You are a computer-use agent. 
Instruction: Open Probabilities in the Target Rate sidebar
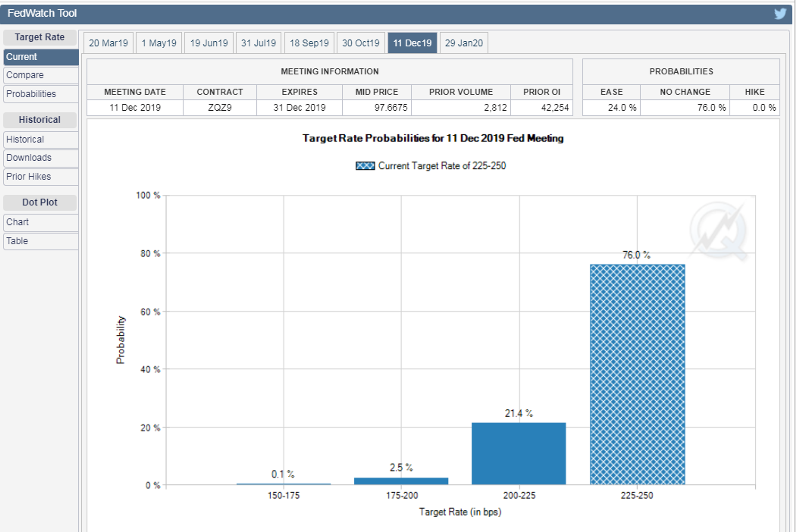click(41, 94)
